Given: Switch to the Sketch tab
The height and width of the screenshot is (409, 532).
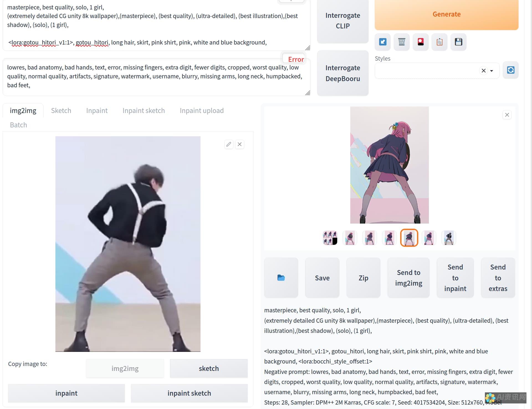Looking at the screenshot, I should 61,110.
